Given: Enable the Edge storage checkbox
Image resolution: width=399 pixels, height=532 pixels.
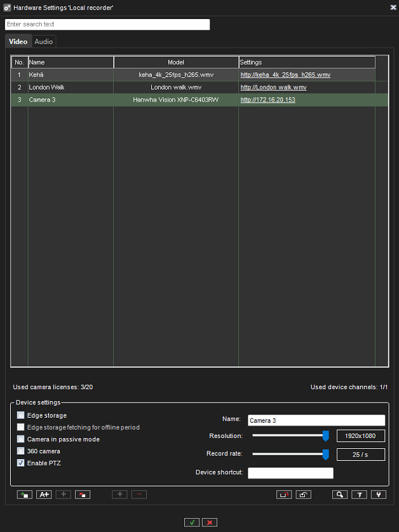Looking at the screenshot, I should (21, 415).
